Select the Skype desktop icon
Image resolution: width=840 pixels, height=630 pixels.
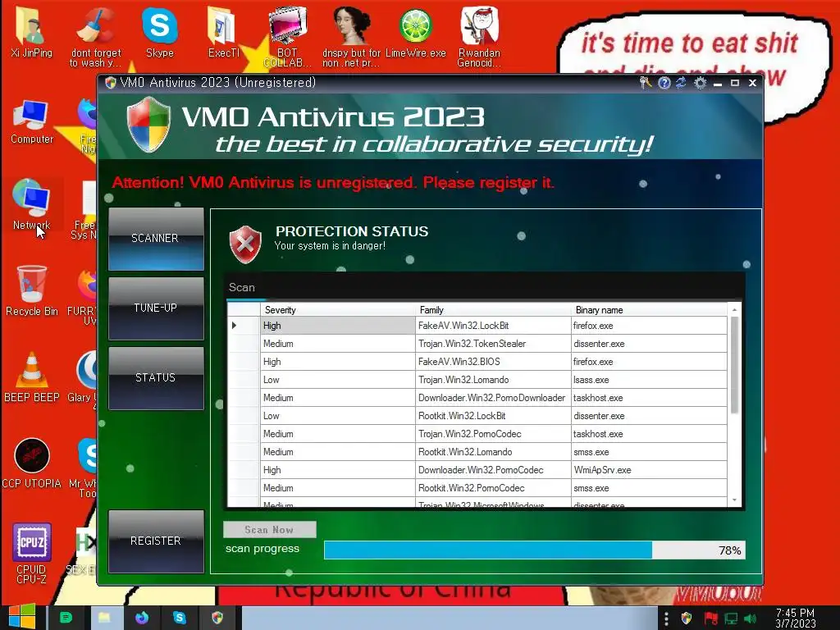click(160, 33)
